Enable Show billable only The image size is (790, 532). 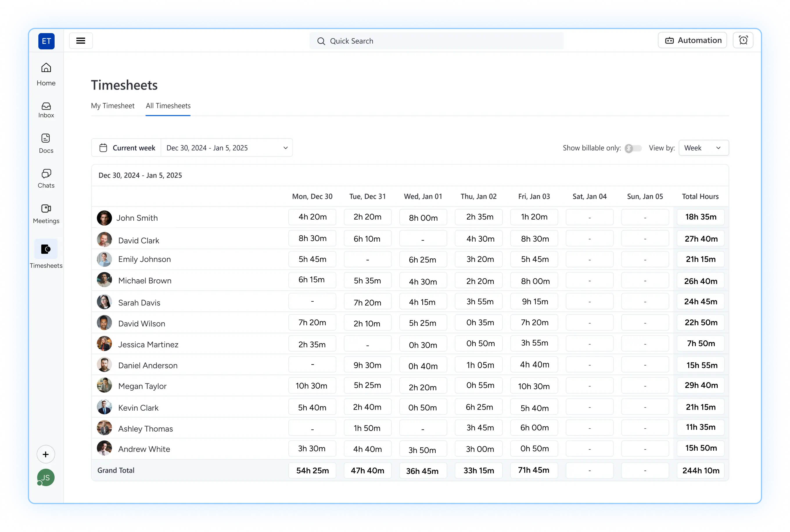pos(633,148)
